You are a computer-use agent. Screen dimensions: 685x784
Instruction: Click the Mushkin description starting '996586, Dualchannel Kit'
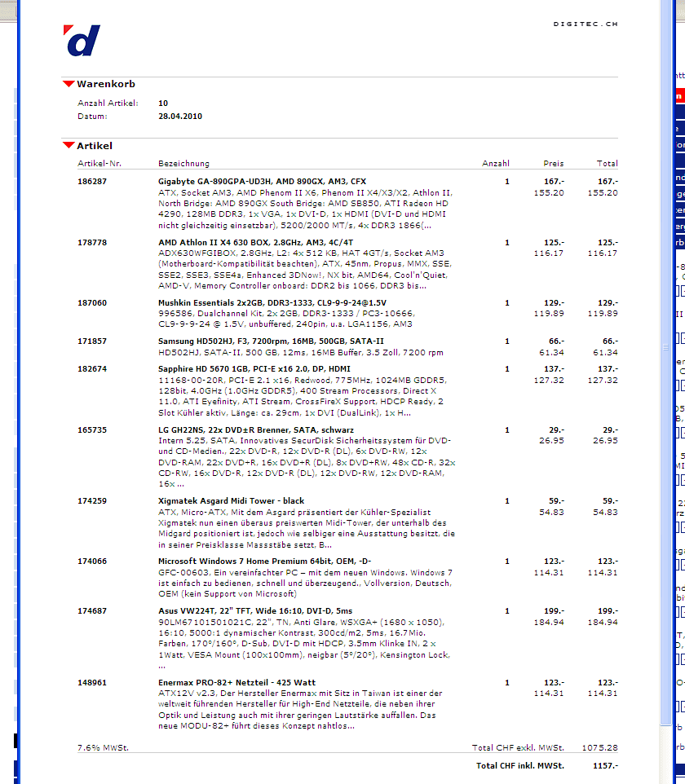coord(287,319)
